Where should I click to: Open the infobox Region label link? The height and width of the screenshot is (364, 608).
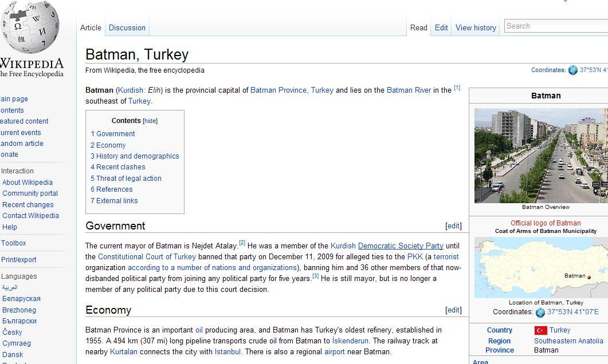point(500,341)
